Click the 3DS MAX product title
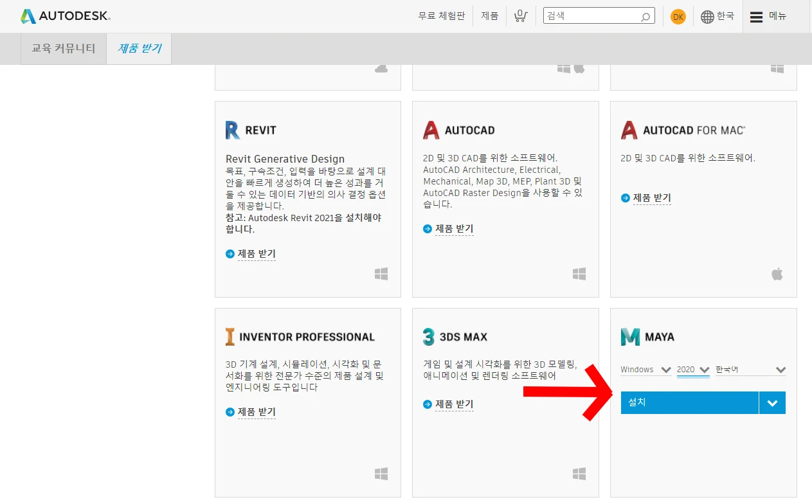The image size is (812, 504). click(x=464, y=337)
